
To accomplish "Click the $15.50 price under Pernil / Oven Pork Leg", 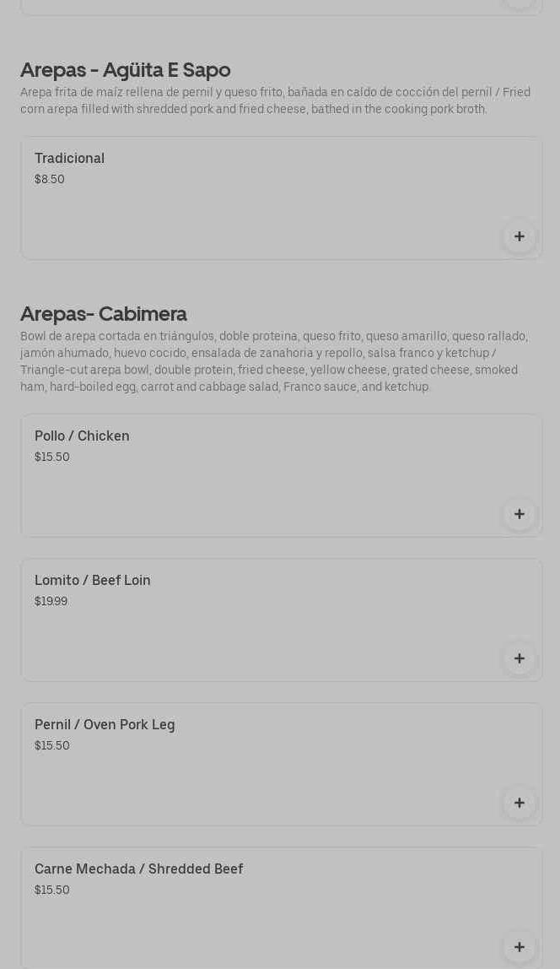I will pos(52,746).
